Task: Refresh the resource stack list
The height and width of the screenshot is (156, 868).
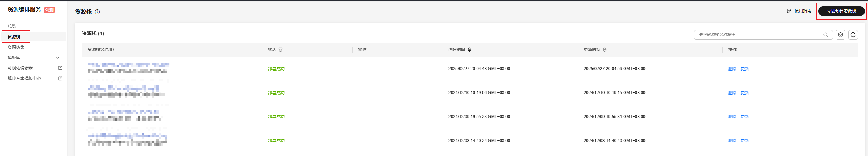Action: click(853, 35)
